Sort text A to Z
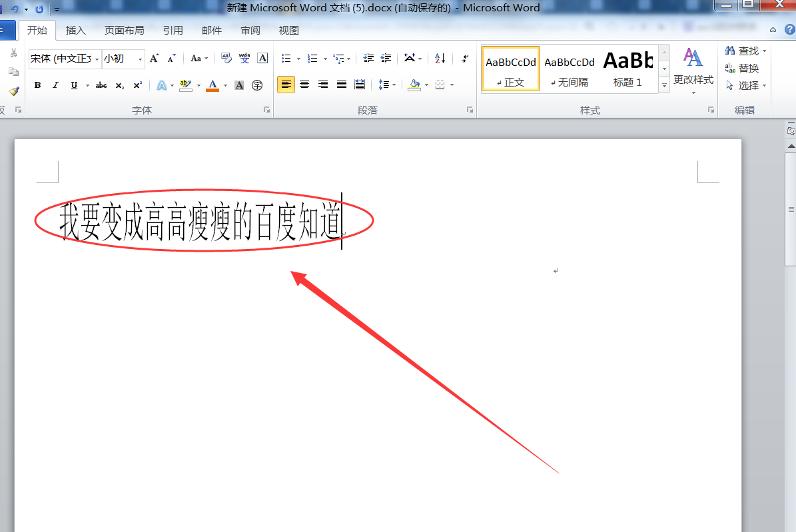 click(440, 59)
